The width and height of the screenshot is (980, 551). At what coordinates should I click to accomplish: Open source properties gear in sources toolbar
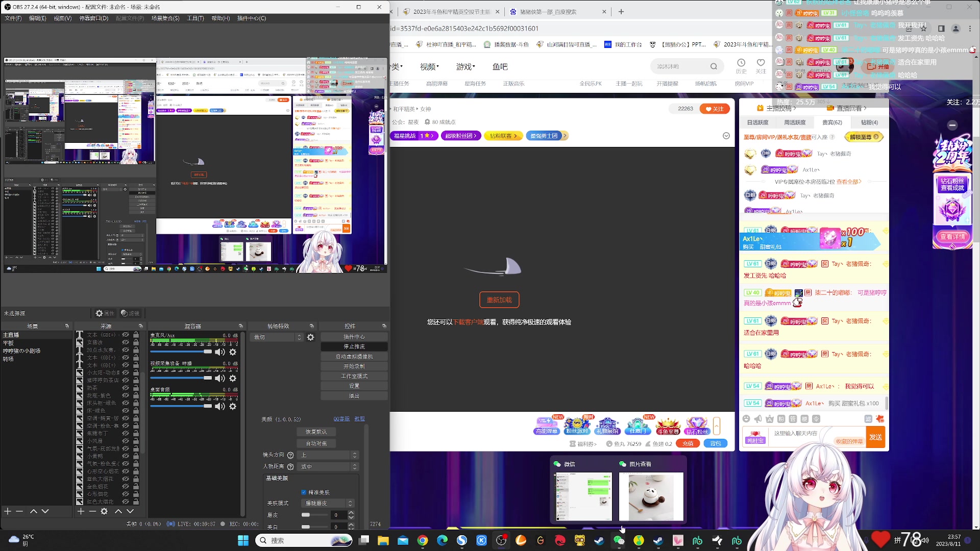point(104,511)
